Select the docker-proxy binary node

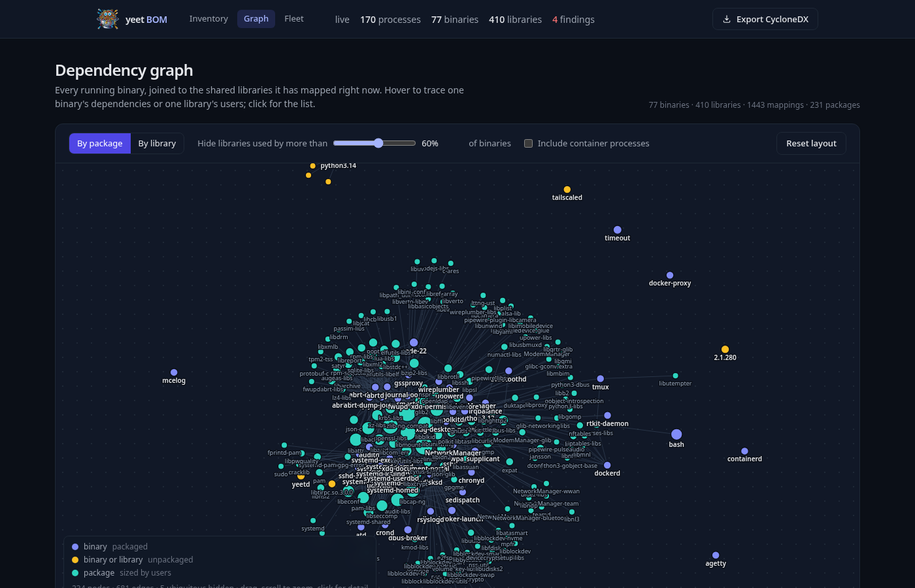pos(670,275)
